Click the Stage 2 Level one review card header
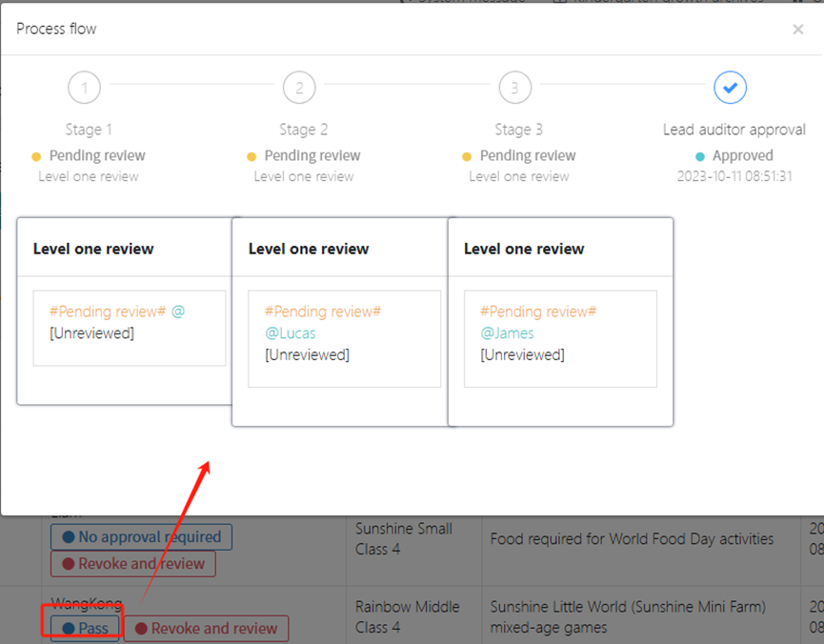Viewport: 824px width, 644px height. 309,249
